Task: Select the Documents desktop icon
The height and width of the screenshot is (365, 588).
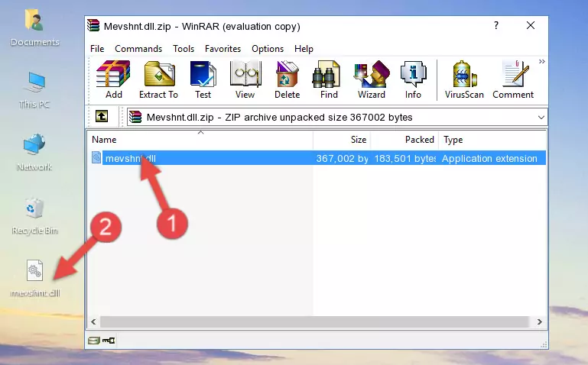Action: [35, 28]
